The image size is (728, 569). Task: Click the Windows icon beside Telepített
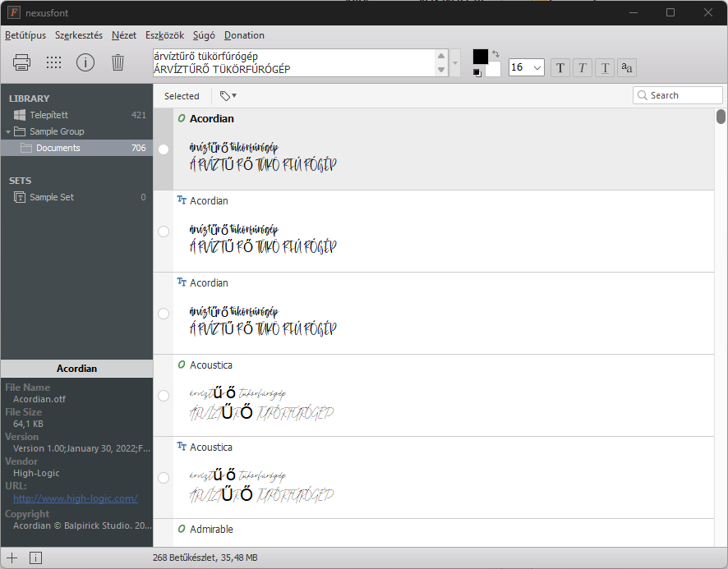pyautogui.click(x=20, y=115)
